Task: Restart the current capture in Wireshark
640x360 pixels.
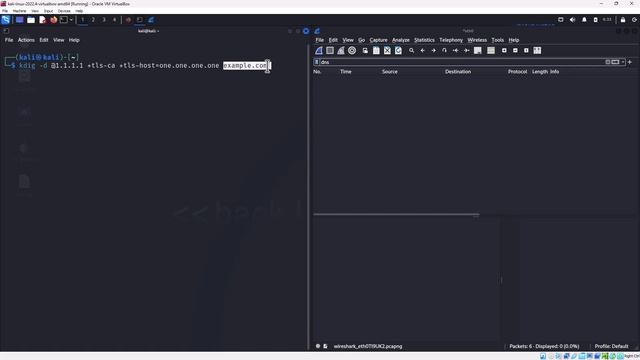Action: 341,51
